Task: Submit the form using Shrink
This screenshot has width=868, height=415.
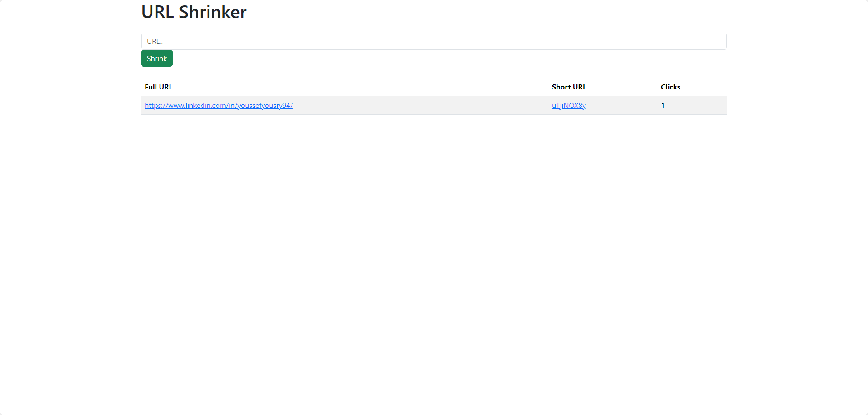Action: click(157, 58)
